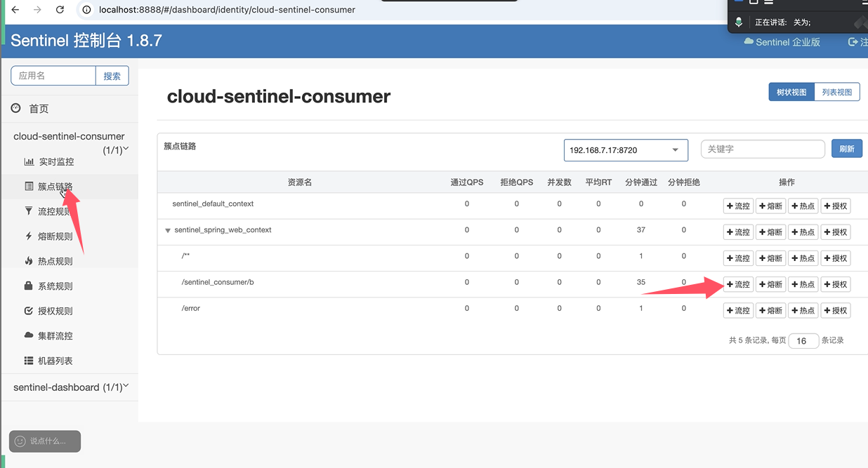Click the 集群流控 cloud icon
The image size is (868, 468).
coord(29,335)
